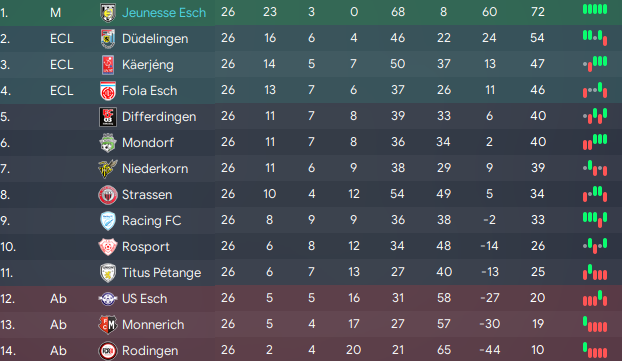This screenshot has height=361, width=622.
Task: Click the Rodingen club crest
Action: (x=108, y=351)
